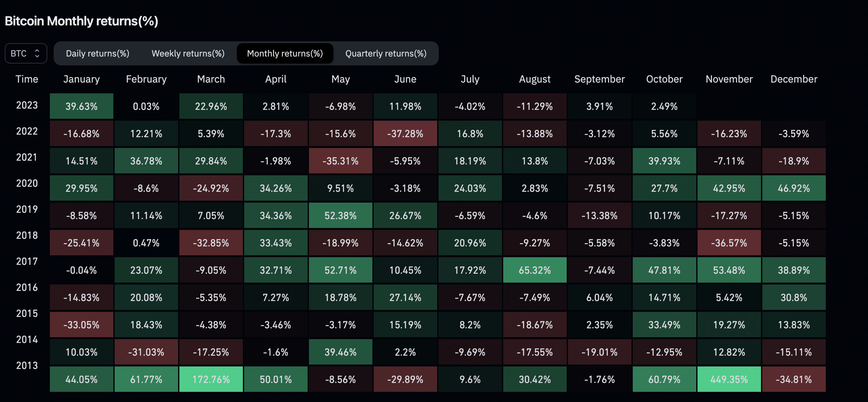Image resolution: width=868 pixels, height=402 pixels.
Task: Open the BTC asset selector dropdown
Action: pos(26,53)
